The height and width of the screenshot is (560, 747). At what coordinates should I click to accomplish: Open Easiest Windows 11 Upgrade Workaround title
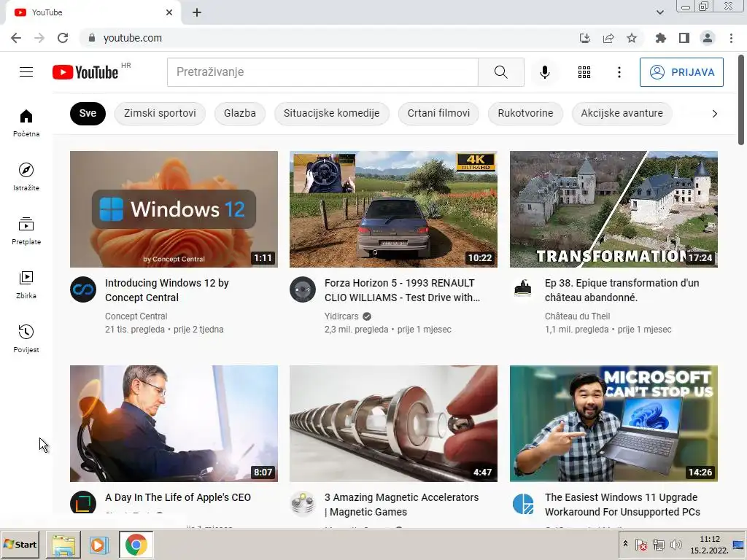[622, 505]
